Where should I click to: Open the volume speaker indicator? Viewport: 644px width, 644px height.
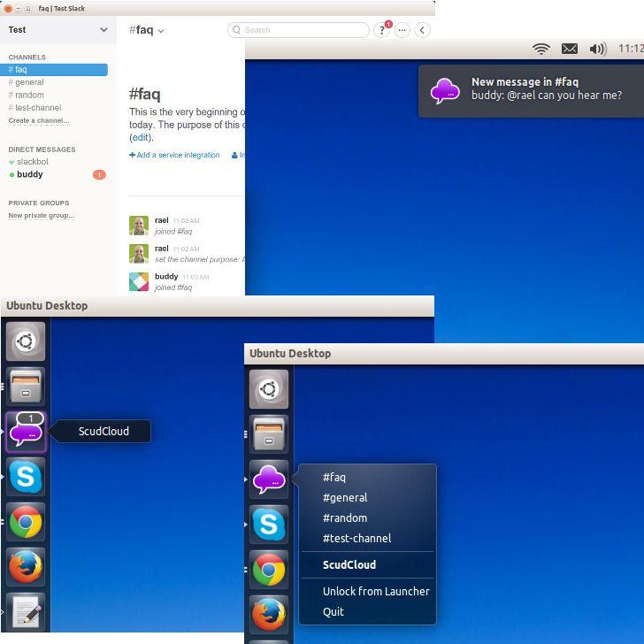pyautogui.click(x=598, y=49)
